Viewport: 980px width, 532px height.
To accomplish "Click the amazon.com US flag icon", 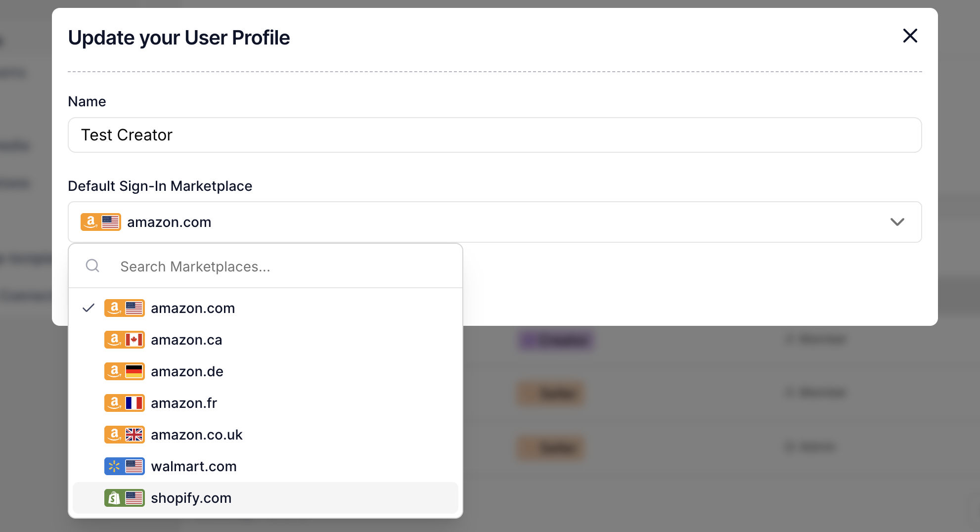I will click(x=134, y=308).
